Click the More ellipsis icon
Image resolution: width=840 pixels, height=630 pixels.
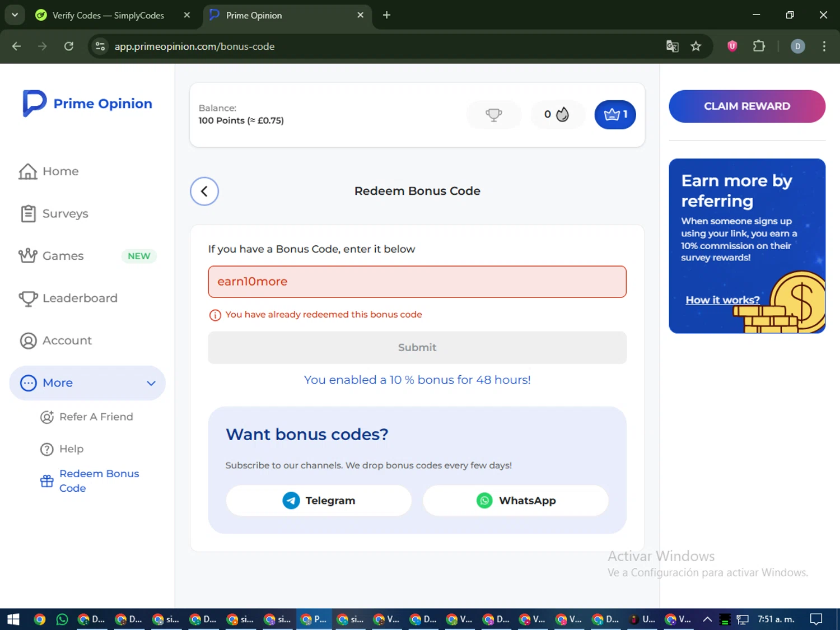[29, 383]
